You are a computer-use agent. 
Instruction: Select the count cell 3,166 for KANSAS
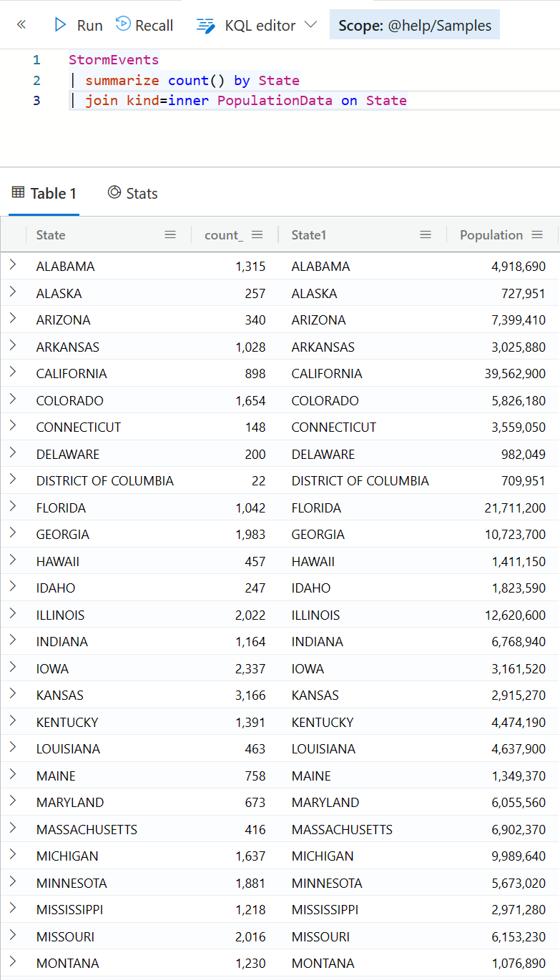(250, 695)
